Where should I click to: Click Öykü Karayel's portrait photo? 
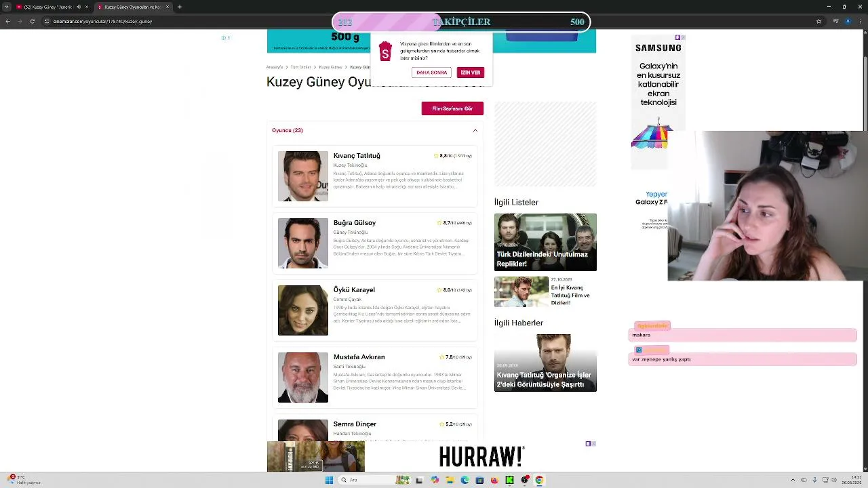(303, 310)
